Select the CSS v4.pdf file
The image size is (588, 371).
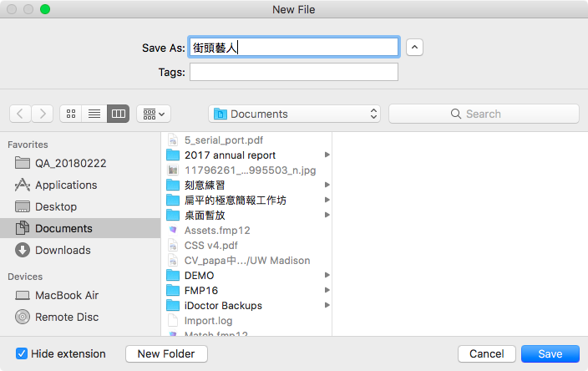tap(248, 246)
